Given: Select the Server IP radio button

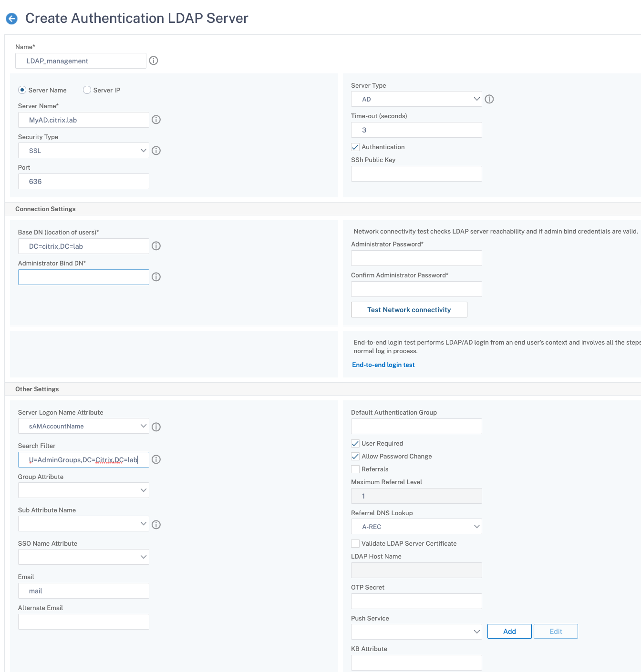Looking at the screenshot, I should pyautogui.click(x=87, y=90).
